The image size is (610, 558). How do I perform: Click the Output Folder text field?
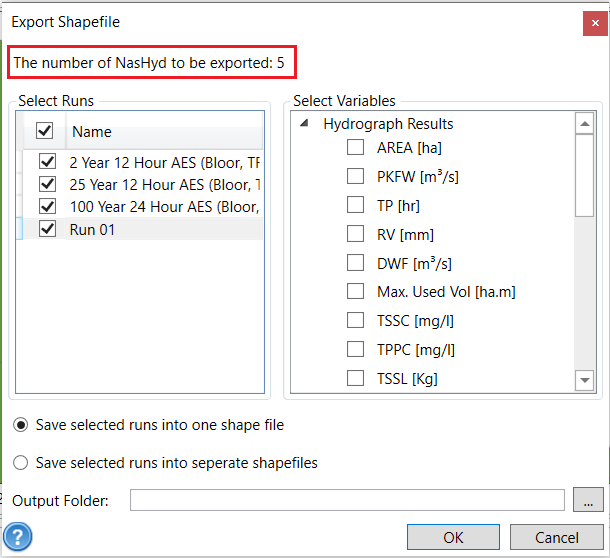(347, 500)
